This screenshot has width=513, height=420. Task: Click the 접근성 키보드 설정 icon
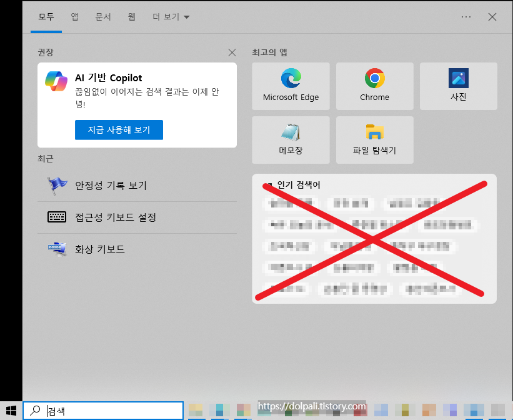[x=56, y=217]
